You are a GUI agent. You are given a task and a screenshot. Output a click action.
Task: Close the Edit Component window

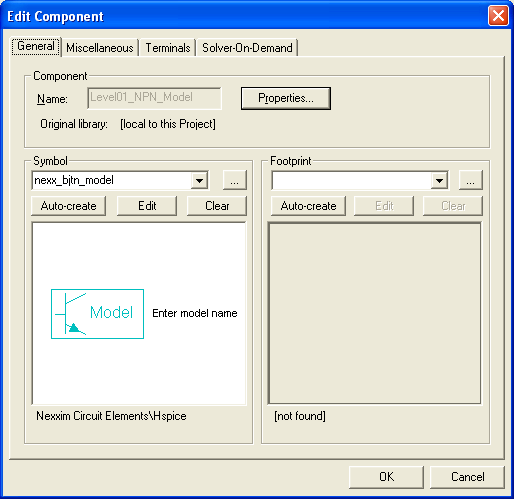(x=498, y=16)
